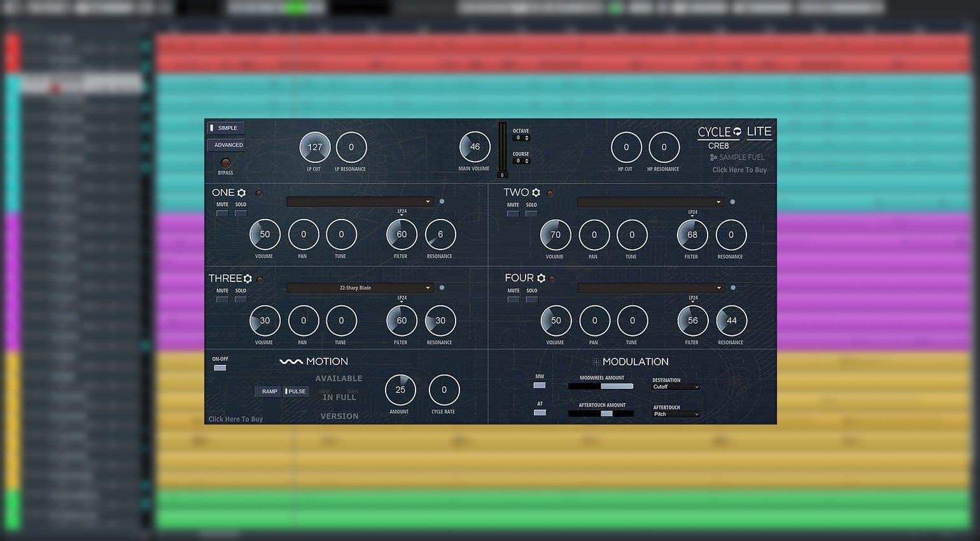This screenshot has height=541, width=980.
Task: Open layer ONE sample dropdown
Action: [360, 202]
